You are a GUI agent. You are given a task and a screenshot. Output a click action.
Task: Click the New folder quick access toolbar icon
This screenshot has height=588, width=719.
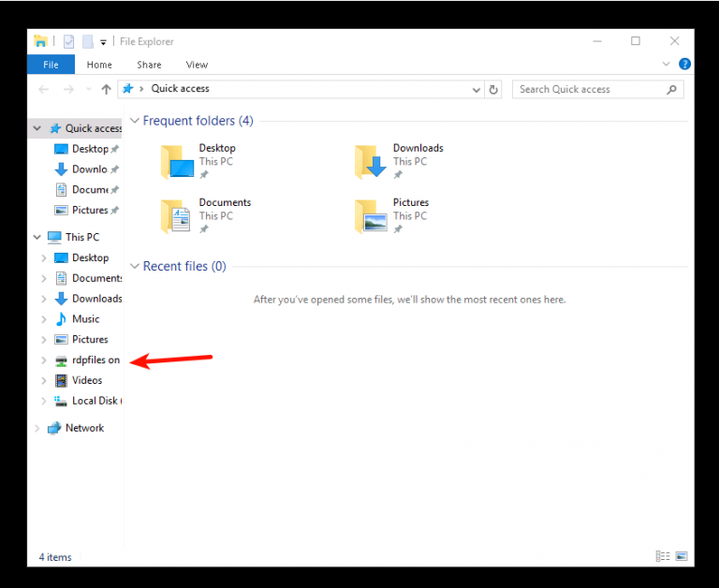click(x=88, y=42)
